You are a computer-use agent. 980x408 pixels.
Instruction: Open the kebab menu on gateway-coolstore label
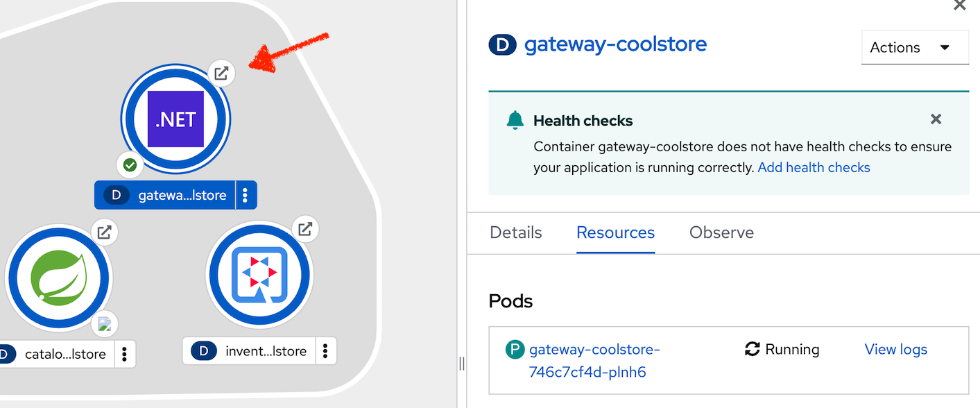[x=246, y=195]
